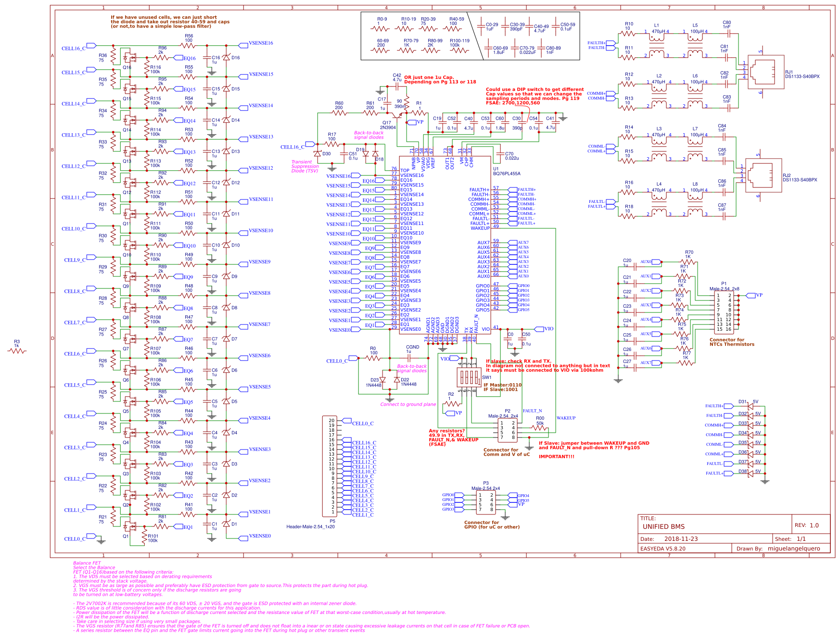This screenshot has height=638, width=840.
Task: Toggle switch position 2 on SW1
Action: tap(471, 377)
